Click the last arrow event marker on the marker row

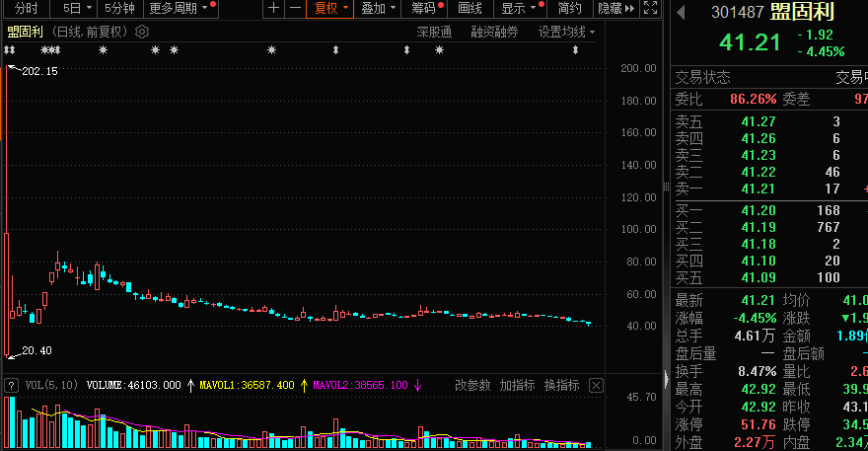576,50
